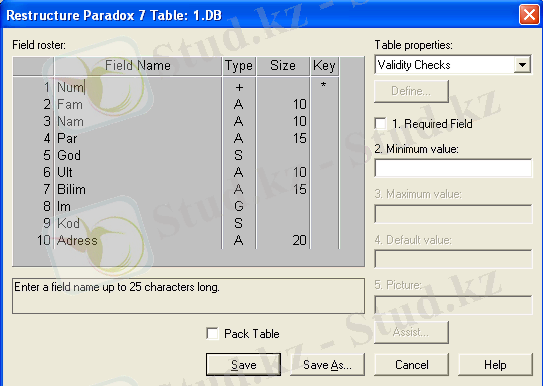Cancel the table restructure
This screenshot has height=386, width=543.
click(x=411, y=365)
